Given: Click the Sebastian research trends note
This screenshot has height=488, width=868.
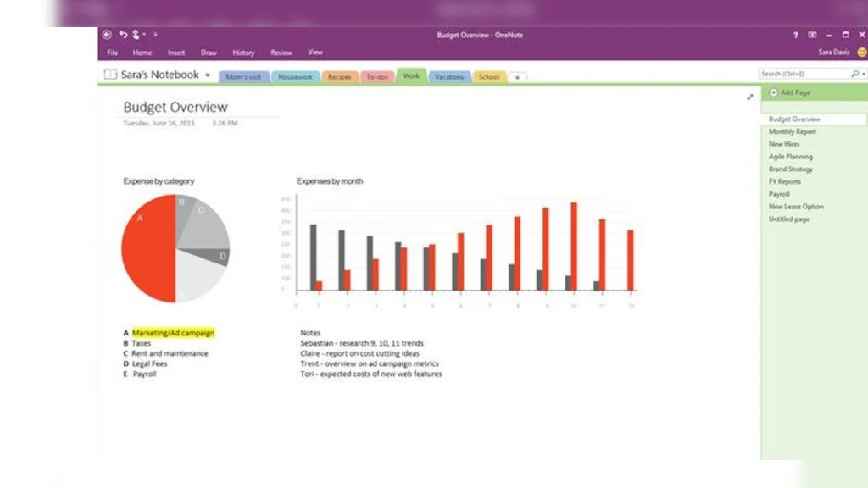Looking at the screenshot, I should (362, 343).
